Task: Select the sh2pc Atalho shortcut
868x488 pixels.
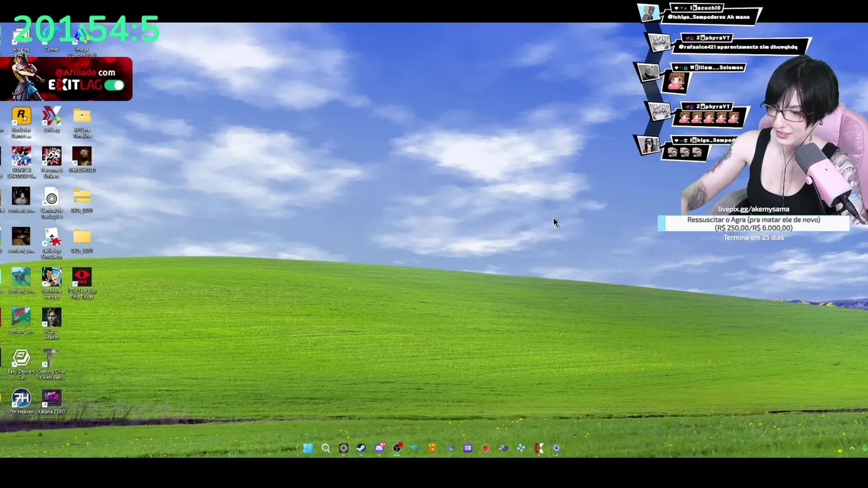Action: click(52, 324)
